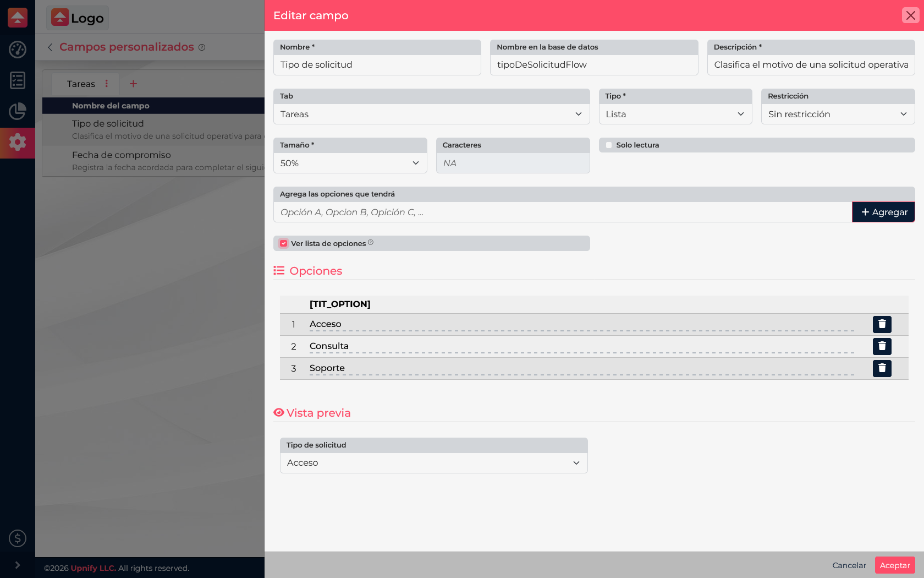Click the Aceptar button
This screenshot has width=924, height=578.
[x=895, y=565]
